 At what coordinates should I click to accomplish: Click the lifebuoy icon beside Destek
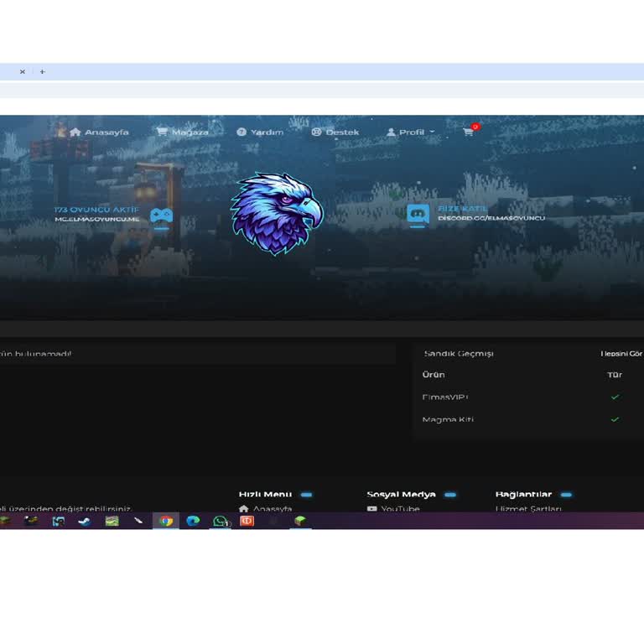[x=316, y=132]
